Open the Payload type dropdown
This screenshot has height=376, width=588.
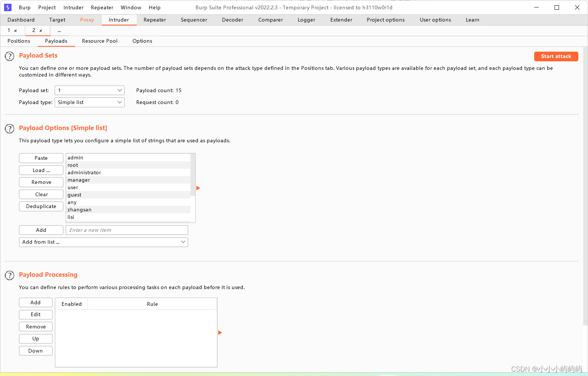pos(89,102)
